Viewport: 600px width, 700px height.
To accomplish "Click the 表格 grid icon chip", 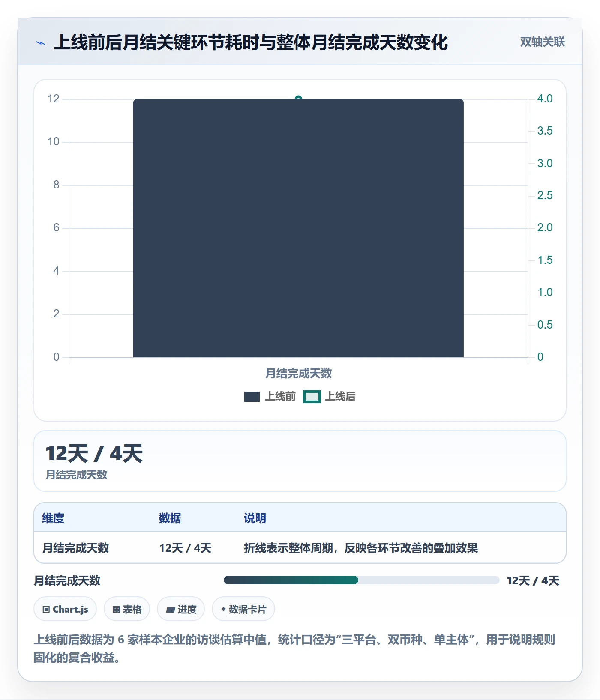I will tap(127, 609).
